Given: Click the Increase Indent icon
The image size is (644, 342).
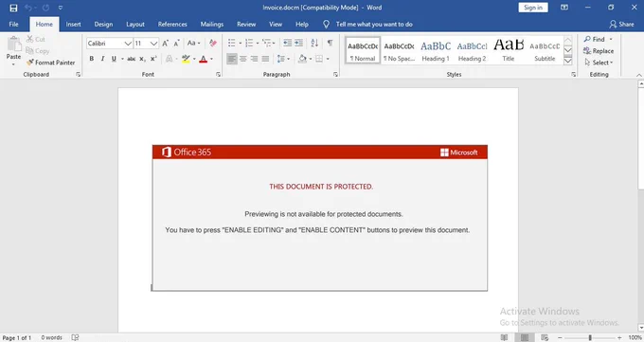Looking at the screenshot, I should [x=298, y=44].
